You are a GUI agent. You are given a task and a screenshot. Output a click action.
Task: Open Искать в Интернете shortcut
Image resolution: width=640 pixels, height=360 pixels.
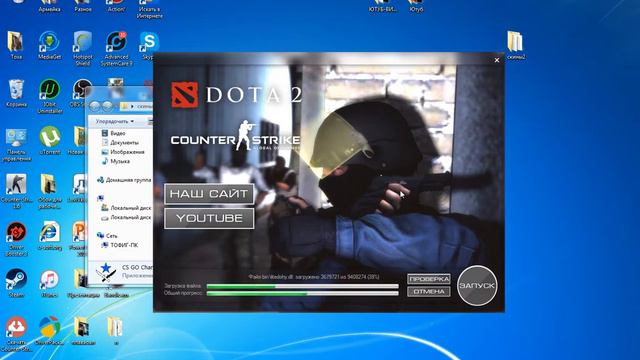pyautogui.click(x=150, y=9)
